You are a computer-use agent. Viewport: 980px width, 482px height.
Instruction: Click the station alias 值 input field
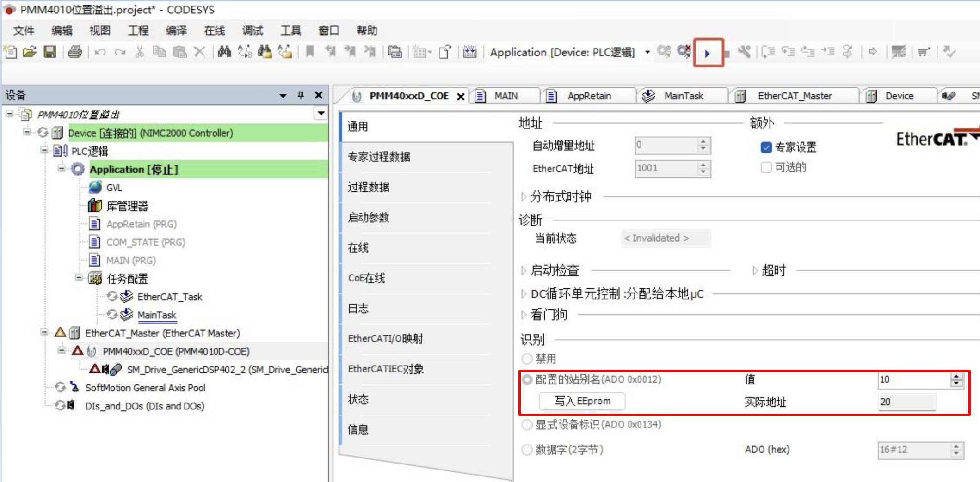pyautogui.click(x=913, y=379)
